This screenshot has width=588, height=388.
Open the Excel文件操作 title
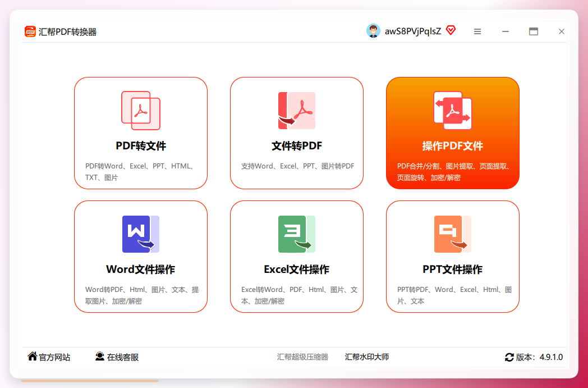(x=297, y=269)
